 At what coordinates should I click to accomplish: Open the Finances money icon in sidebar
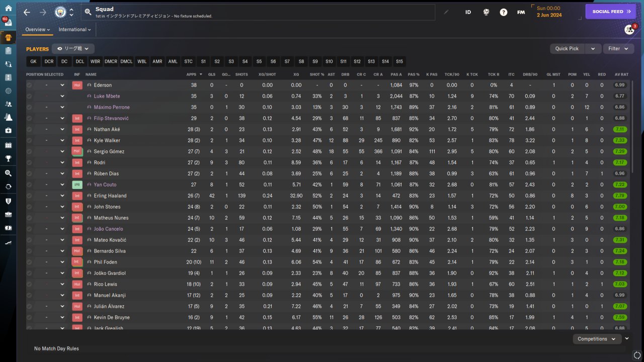click(8, 228)
